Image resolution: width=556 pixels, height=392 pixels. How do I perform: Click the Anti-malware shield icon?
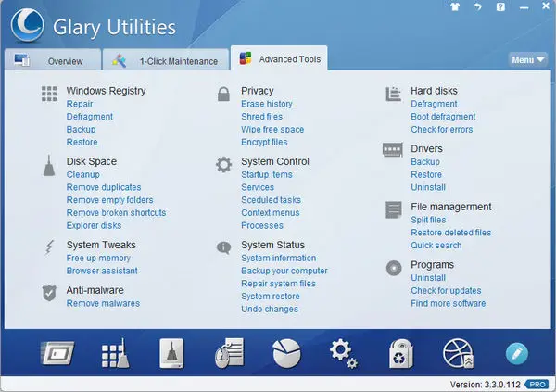click(x=49, y=293)
